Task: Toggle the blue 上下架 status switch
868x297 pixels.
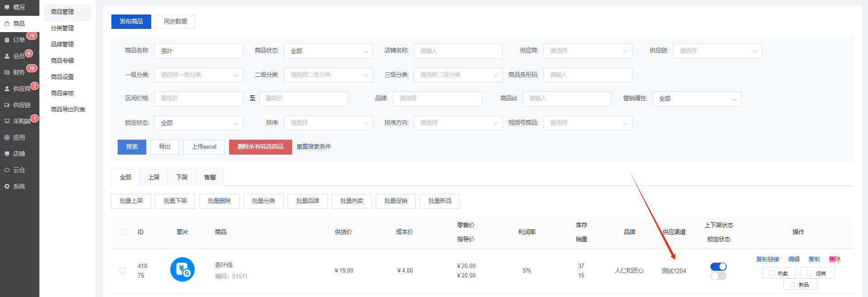Action: click(718, 267)
